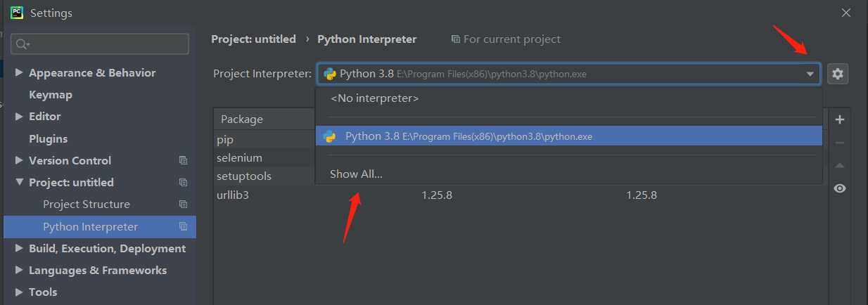The width and height of the screenshot is (868, 305).
Task: Click the upgrade package arrow icon
Action: 839,166
